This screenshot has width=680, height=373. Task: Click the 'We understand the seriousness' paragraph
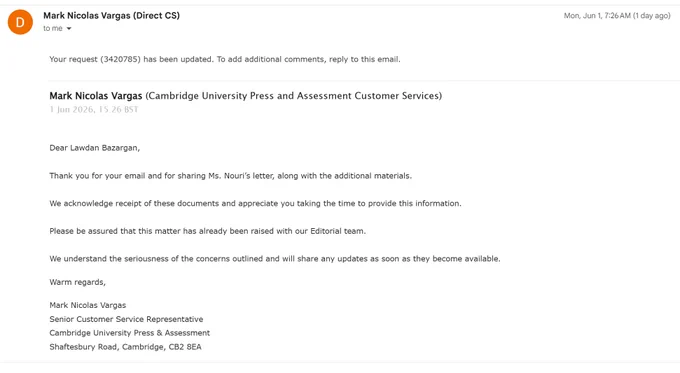[275, 258]
